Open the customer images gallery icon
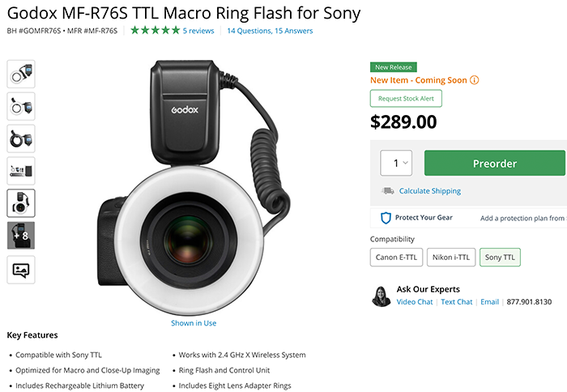Image resolution: width=567 pixels, height=392 pixels. [x=21, y=270]
